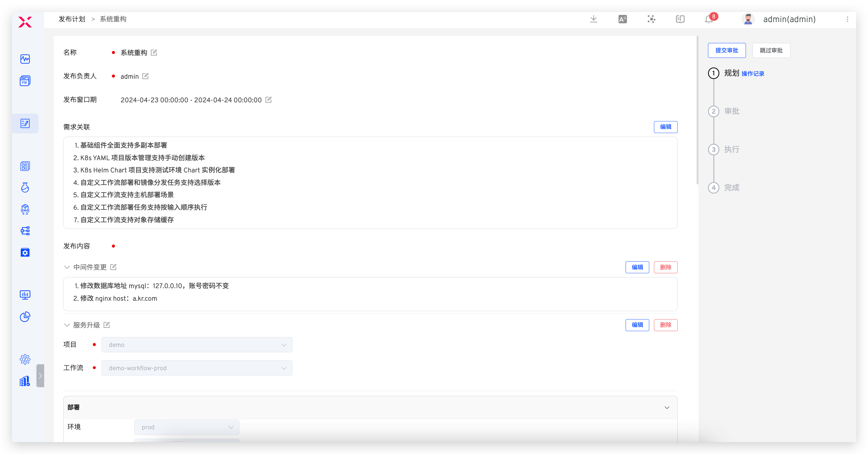The height and width of the screenshot is (454, 868).
Task: Collapse the 部署 panel chevron
Action: (x=667, y=407)
